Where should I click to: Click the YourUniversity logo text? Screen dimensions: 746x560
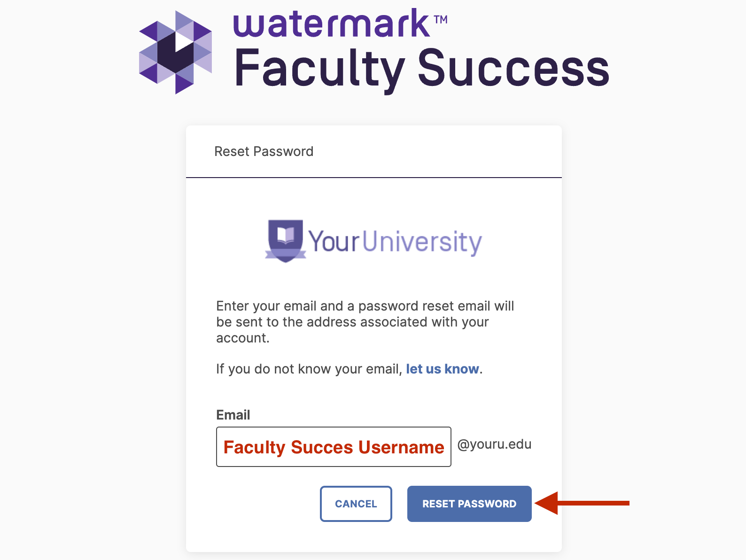395,242
